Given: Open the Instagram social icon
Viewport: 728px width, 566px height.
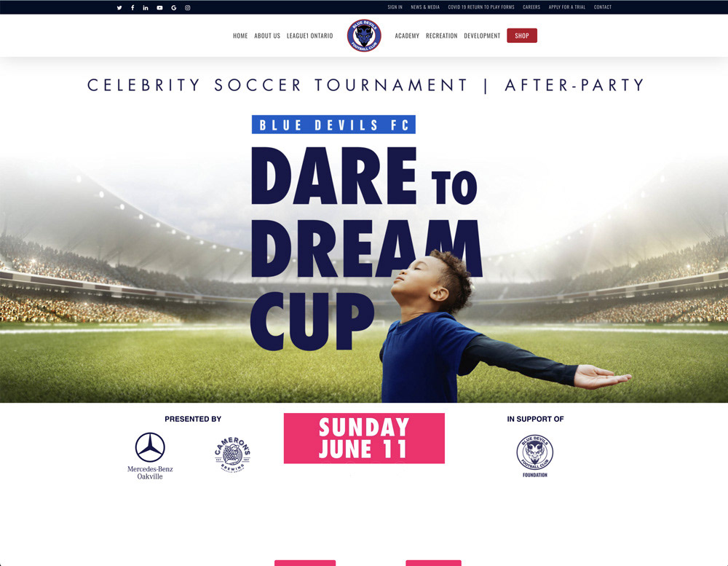Looking at the screenshot, I should pos(188,7).
